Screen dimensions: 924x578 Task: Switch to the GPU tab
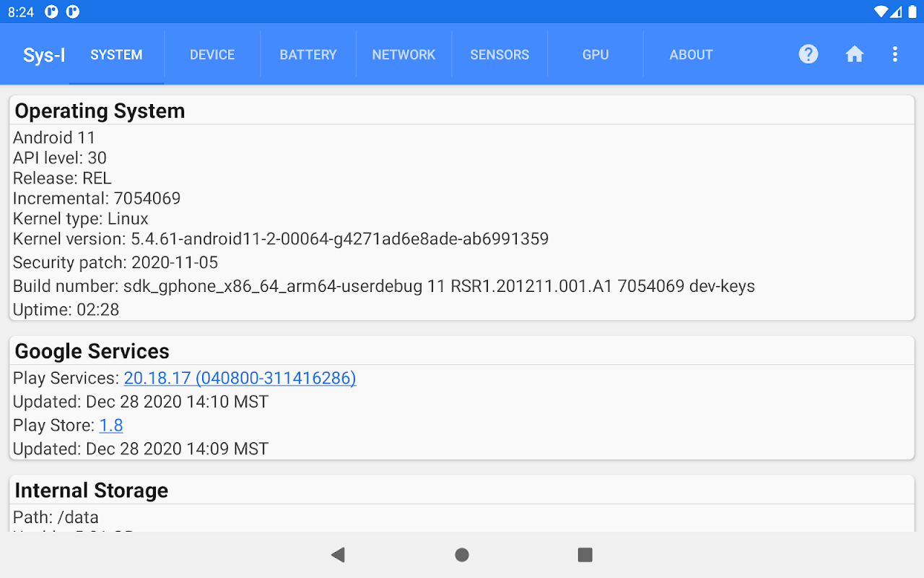pos(596,55)
